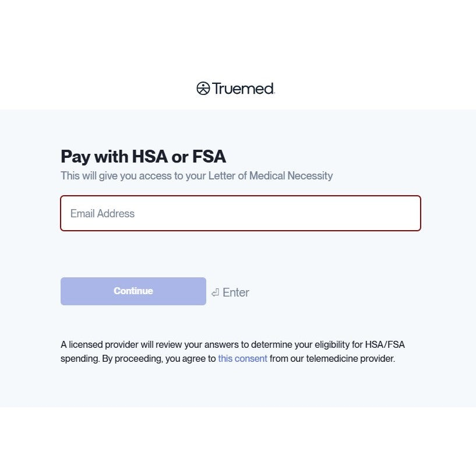Click the word "FSA" in the heading
476x476 pixels.
click(x=209, y=157)
